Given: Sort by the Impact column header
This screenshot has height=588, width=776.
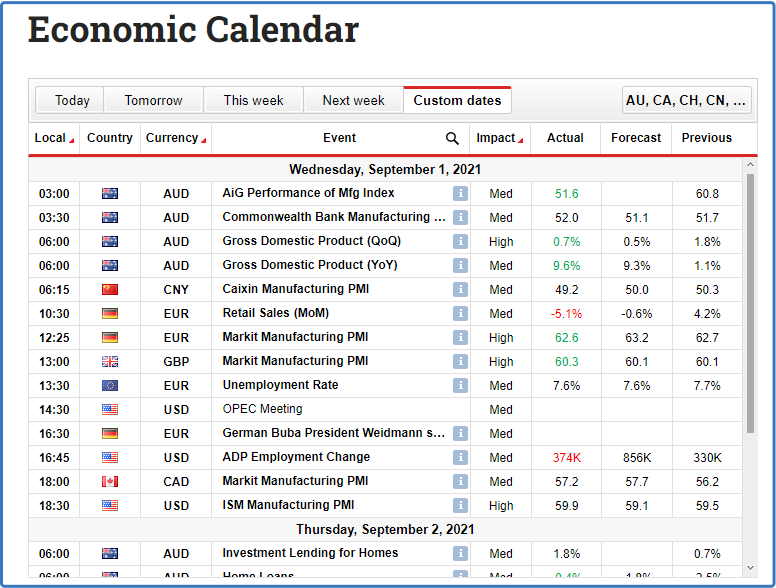Looking at the screenshot, I should point(500,138).
